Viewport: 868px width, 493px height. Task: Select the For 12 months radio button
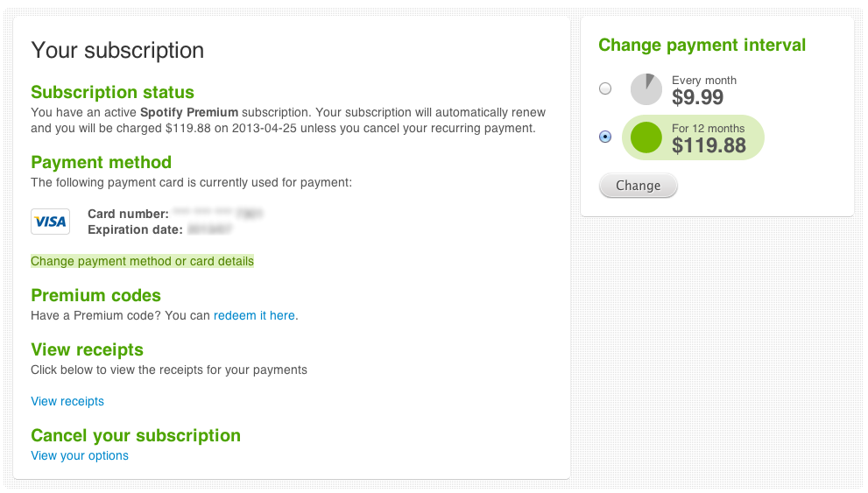pos(605,137)
